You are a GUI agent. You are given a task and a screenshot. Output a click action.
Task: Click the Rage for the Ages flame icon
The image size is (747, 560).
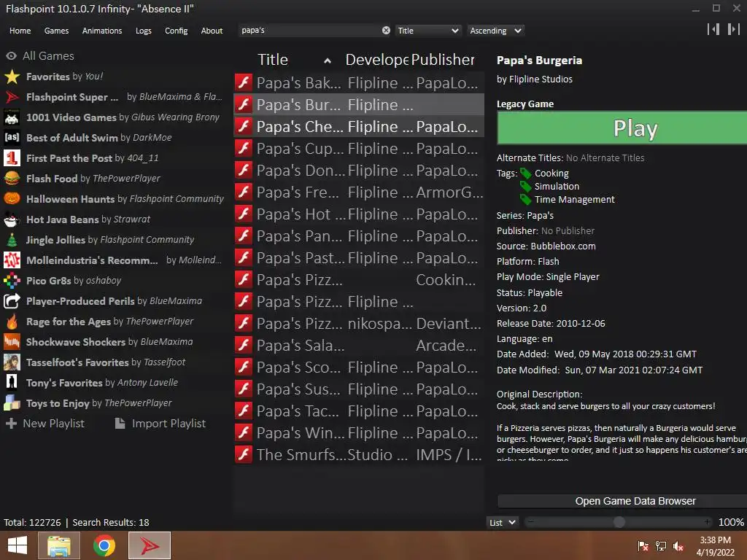(12, 322)
